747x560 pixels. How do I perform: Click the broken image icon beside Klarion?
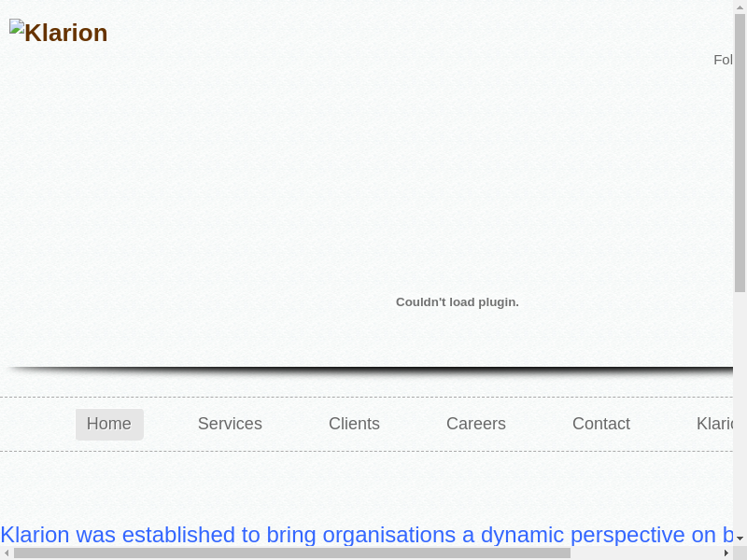(x=17, y=28)
